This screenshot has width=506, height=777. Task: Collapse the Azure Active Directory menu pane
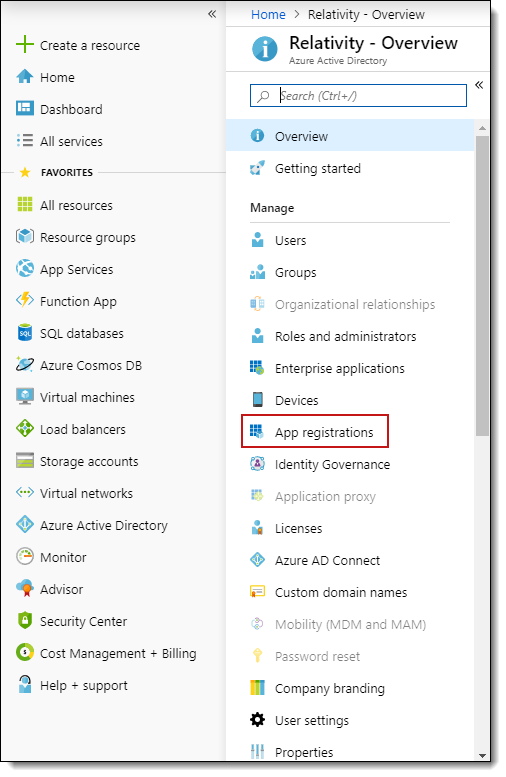[479, 85]
